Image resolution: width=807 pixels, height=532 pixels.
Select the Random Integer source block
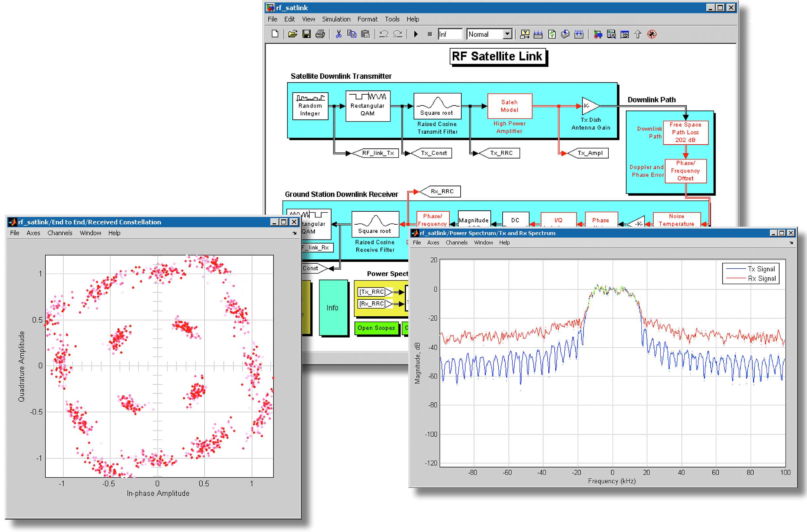(310, 106)
